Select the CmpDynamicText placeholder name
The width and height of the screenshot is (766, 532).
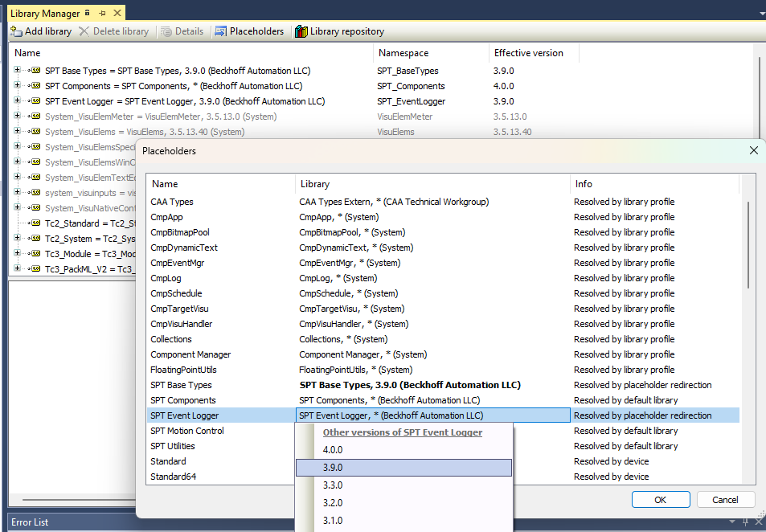click(184, 248)
